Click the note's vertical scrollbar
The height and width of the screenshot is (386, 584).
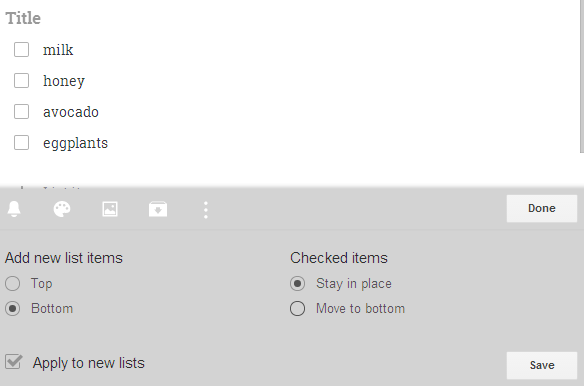click(x=582, y=76)
